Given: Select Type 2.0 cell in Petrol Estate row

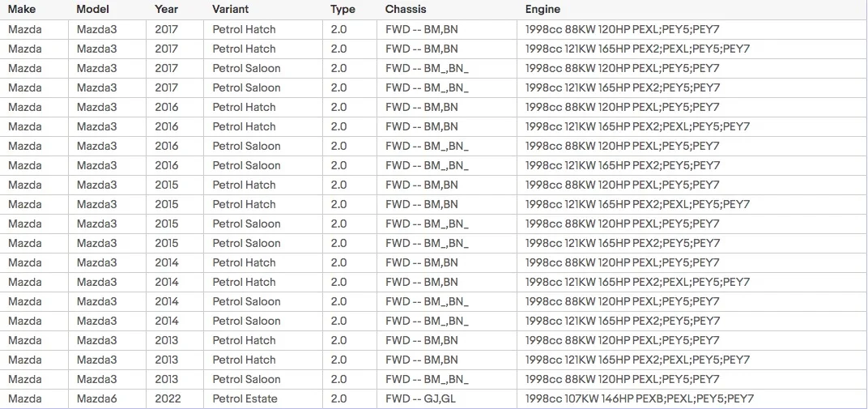Looking at the screenshot, I should (350, 398).
